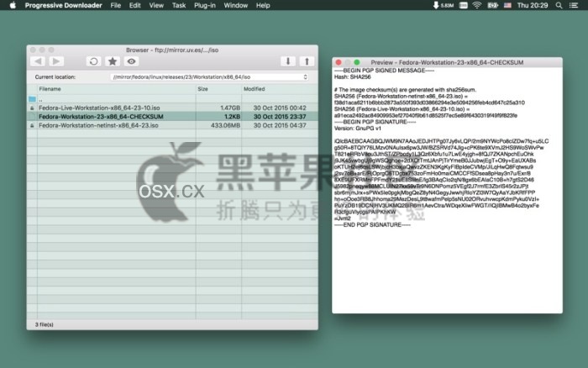
Task: Click the keyboard viewer icon in menu bar
Action: pyautogui.click(x=464, y=5)
